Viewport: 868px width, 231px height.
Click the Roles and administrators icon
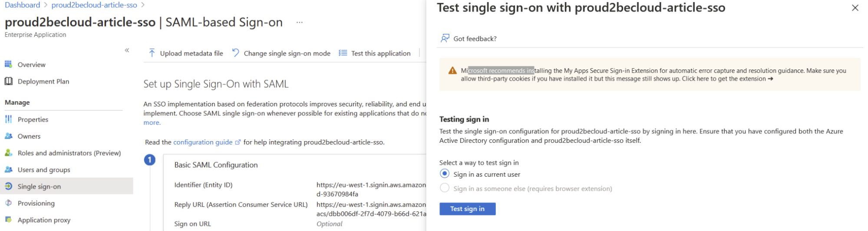click(x=8, y=153)
